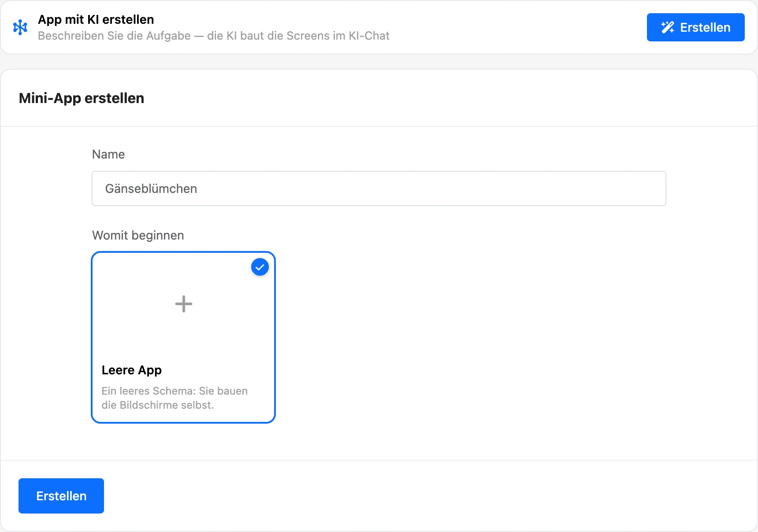
Task: Click the Mini-App erstellen heading
Action: pyautogui.click(x=82, y=98)
